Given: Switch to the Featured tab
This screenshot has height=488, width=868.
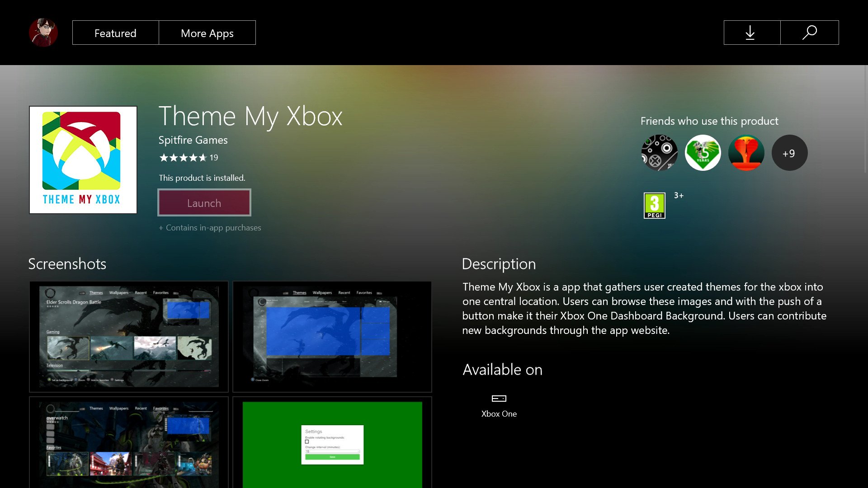Looking at the screenshot, I should click(115, 33).
